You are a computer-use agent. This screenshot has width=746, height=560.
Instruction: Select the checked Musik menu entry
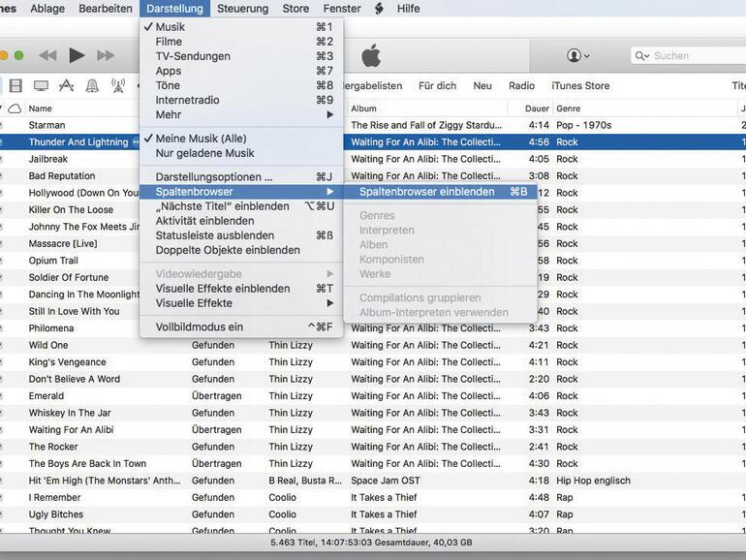pyautogui.click(x=171, y=27)
